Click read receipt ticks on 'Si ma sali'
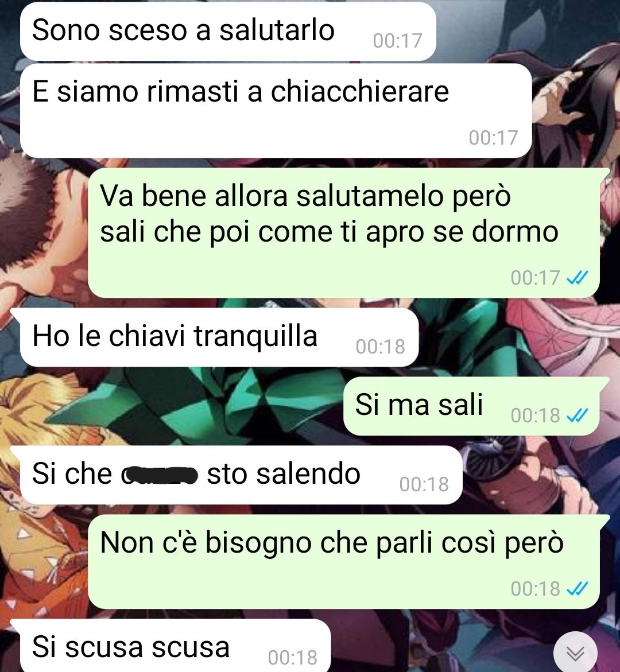 [x=577, y=415]
